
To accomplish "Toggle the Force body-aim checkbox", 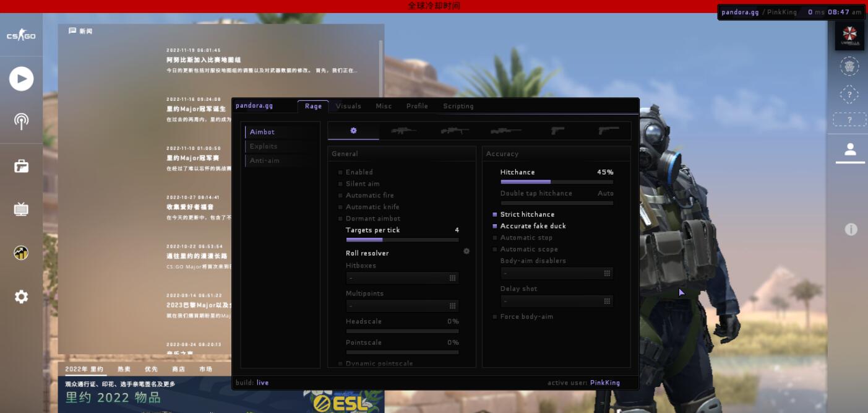I will [495, 317].
